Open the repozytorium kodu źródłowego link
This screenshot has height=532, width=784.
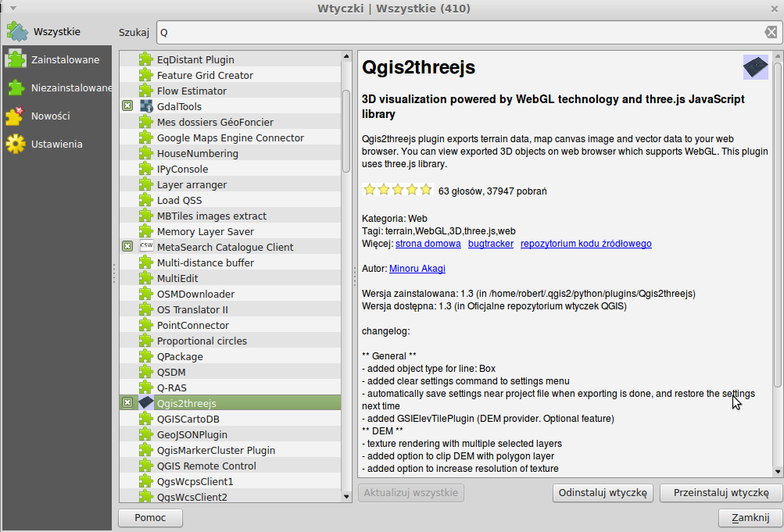(586, 243)
